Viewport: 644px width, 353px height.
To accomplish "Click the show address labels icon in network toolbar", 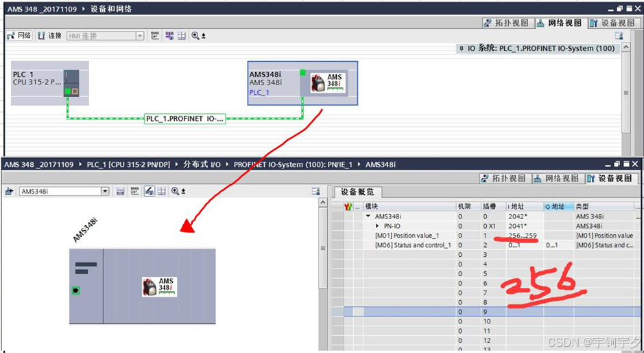I will [155, 36].
